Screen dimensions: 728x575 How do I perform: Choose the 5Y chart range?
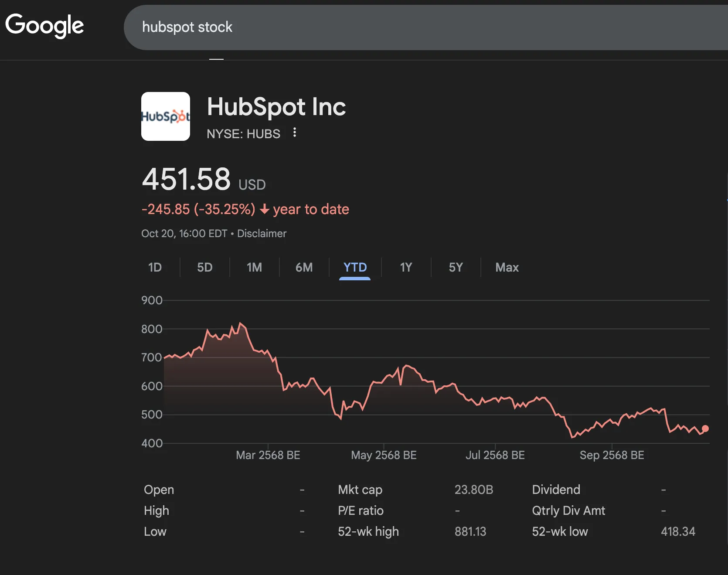pos(456,267)
